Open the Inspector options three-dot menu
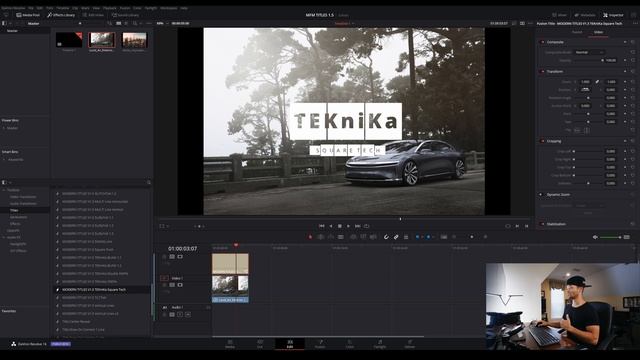 (635, 23)
